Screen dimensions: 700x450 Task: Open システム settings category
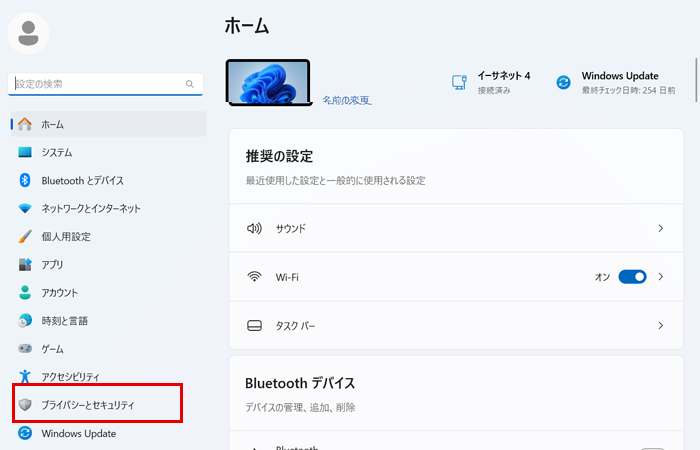point(108,152)
